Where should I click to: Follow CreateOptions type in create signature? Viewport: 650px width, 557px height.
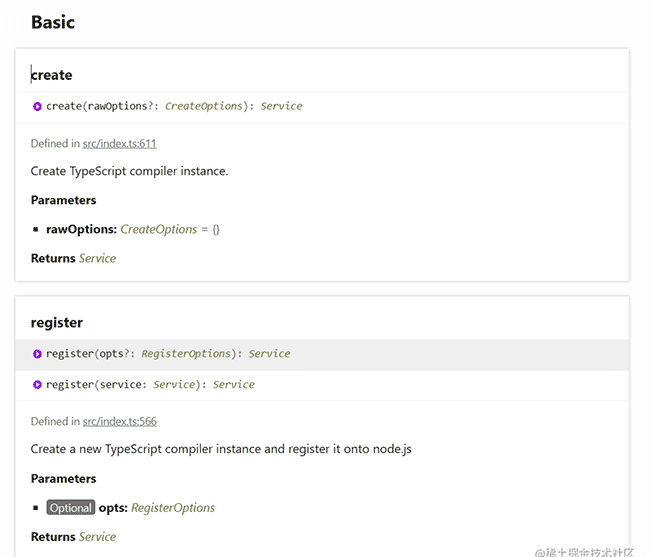[204, 106]
